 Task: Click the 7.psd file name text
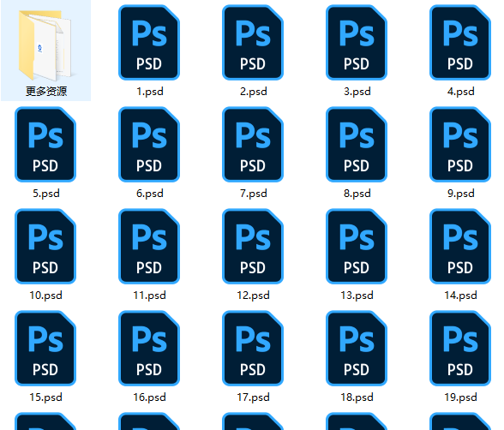click(254, 194)
